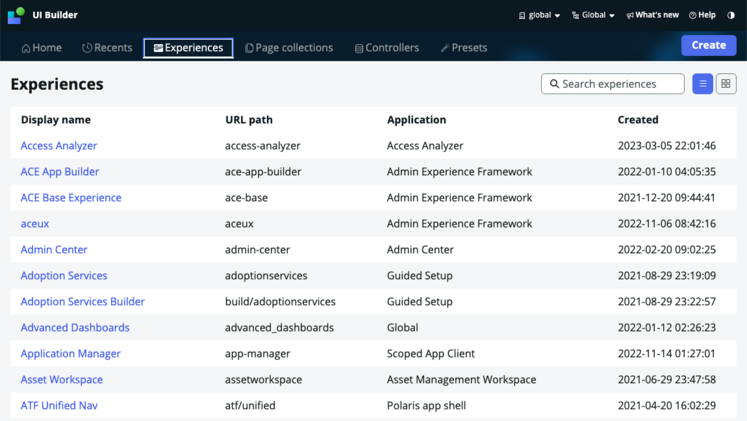
Task: Go to the Home tab
Action: (41, 48)
